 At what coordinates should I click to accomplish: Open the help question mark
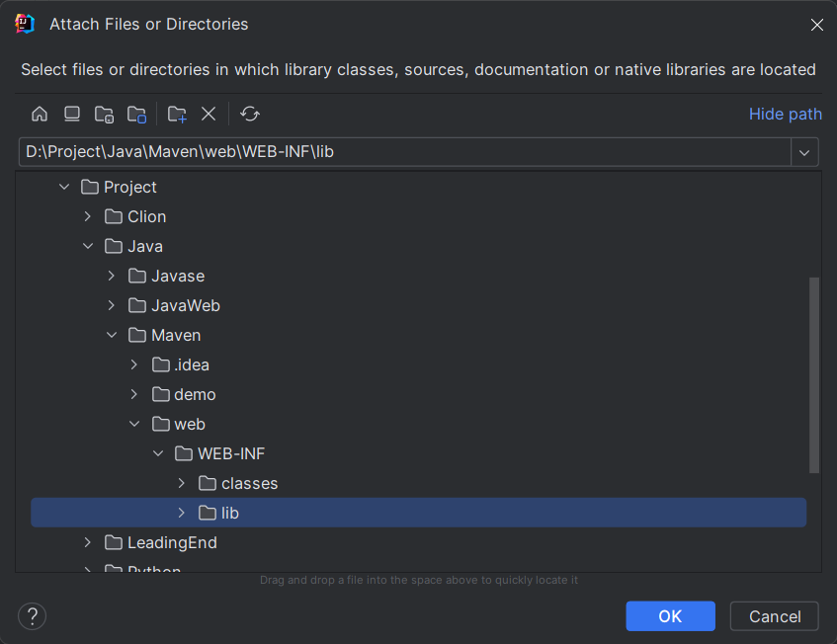[32, 616]
